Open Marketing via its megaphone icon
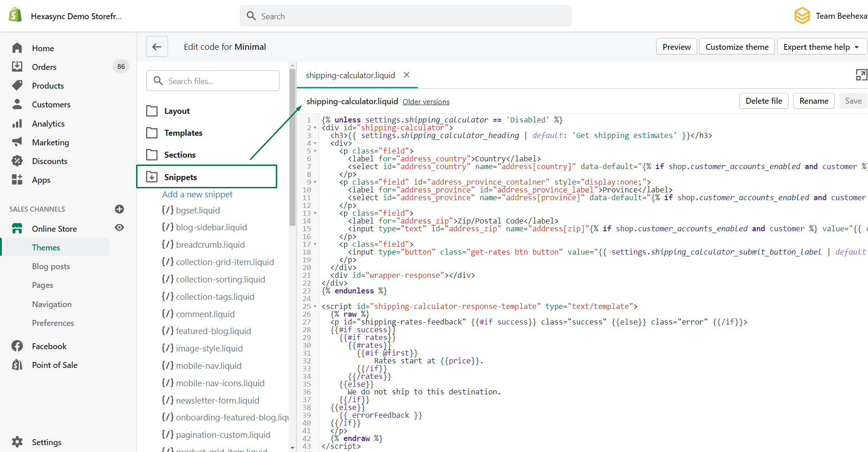This screenshot has width=868, height=452. pos(17,142)
